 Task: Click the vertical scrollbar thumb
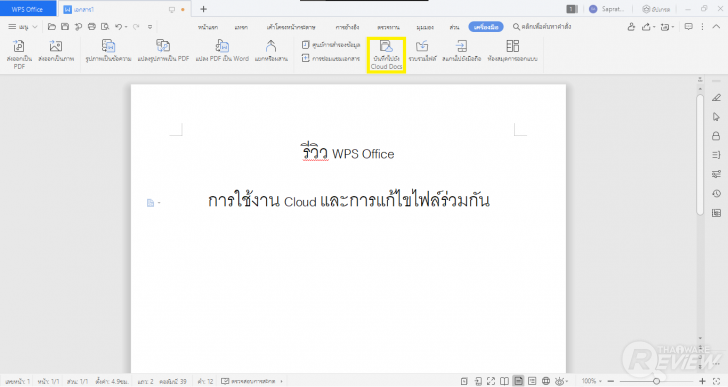coord(700,155)
